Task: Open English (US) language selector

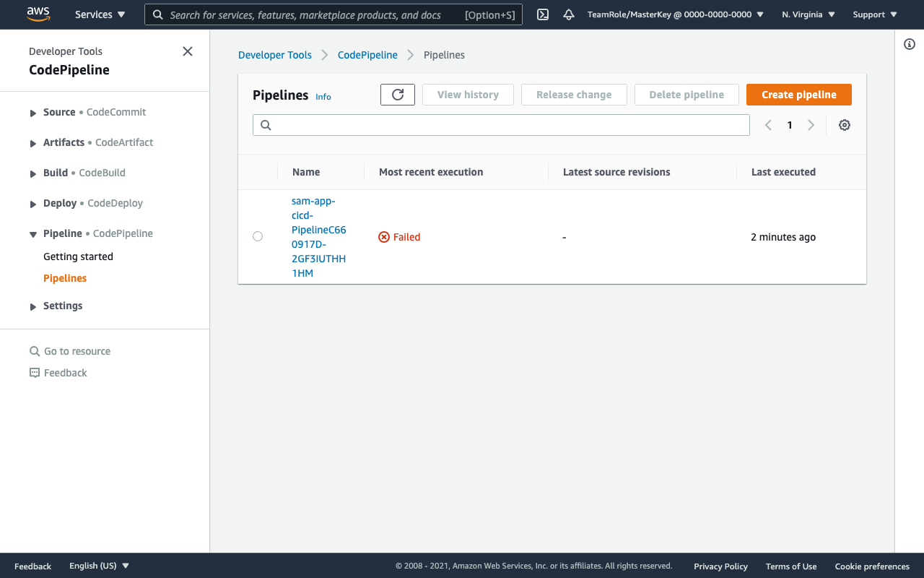Action: click(100, 566)
